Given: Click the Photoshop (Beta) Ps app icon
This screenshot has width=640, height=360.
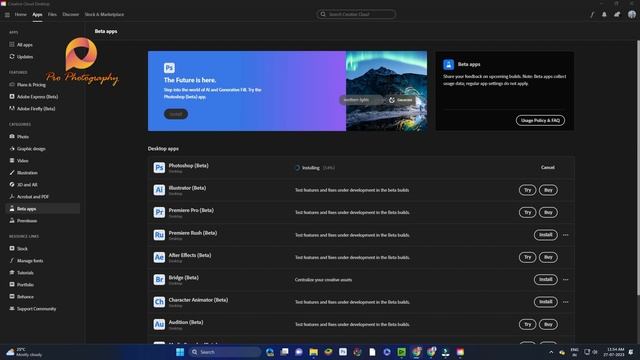Looking at the screenshot, I should click(159, 168).
